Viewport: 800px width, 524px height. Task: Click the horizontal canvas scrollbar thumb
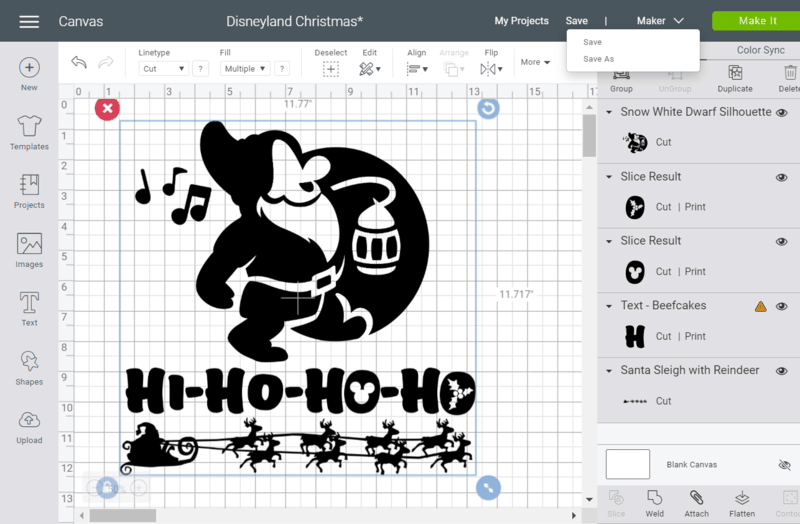(x=122, y=515)
